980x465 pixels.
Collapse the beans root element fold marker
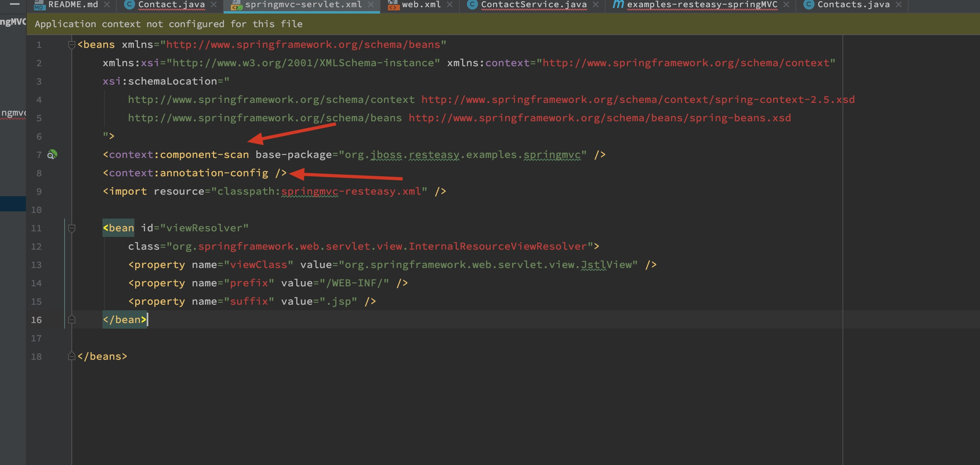[x=72, y=45]
